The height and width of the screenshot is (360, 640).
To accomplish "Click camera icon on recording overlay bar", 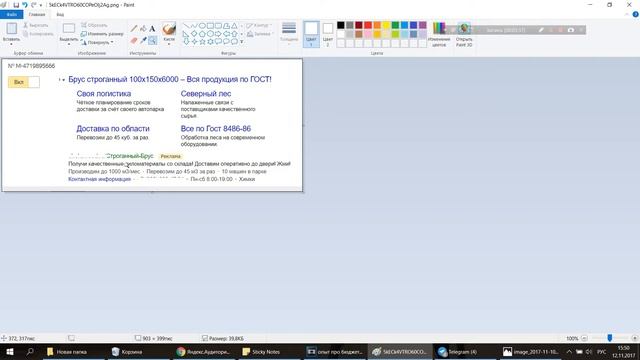I will coord(571,30).
